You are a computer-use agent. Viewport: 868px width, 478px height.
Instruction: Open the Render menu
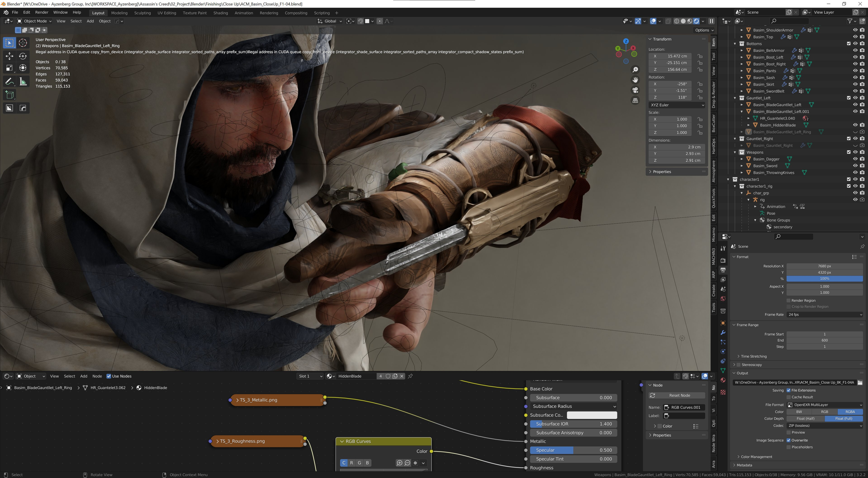tap(41, 12)
